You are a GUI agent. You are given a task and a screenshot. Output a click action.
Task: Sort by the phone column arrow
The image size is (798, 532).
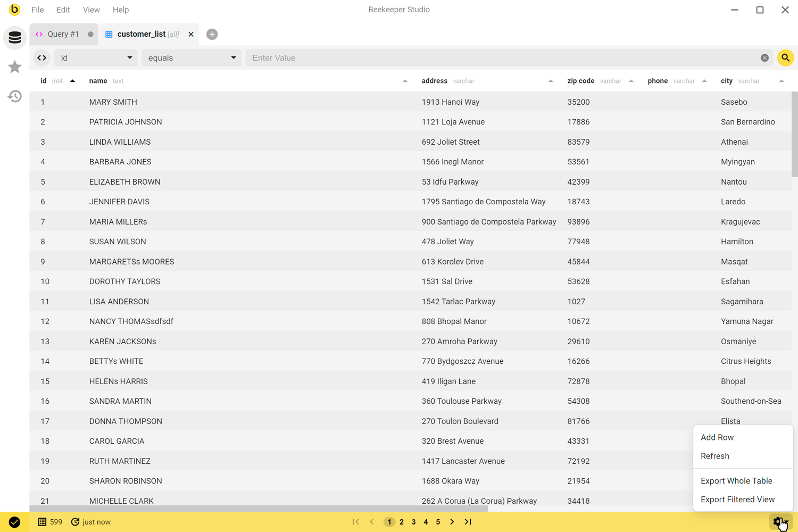(x=704, y=81)
